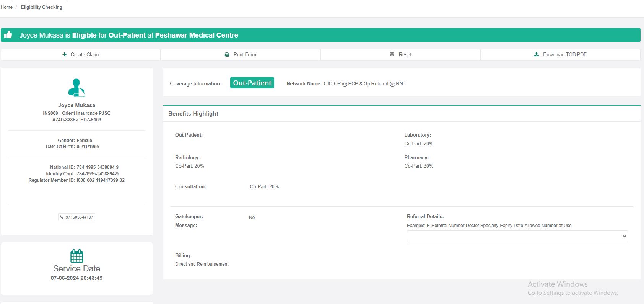Click the Benefits Highlight panel header
The image size is (644, 304).
pyautogui.click(x=194, y=114)
